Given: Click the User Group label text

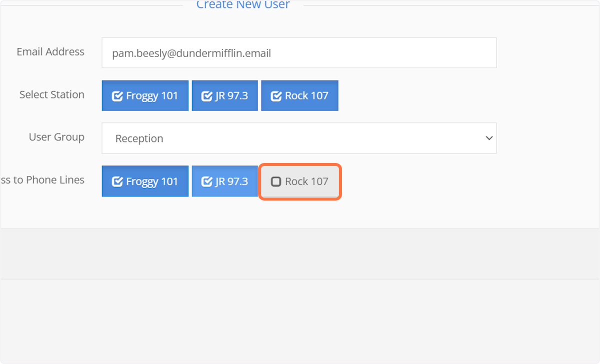Looking at the screenshot, I should coord(56,137).
